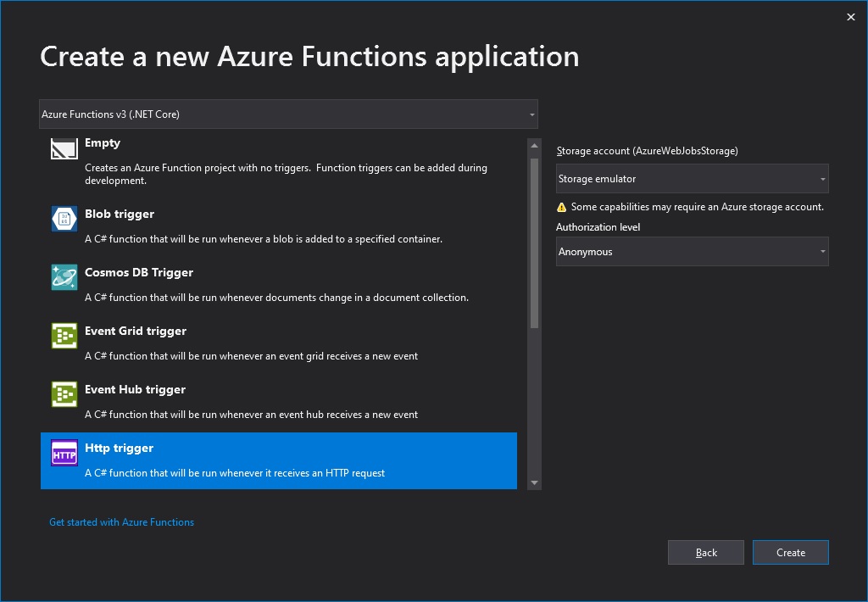Choose the Cosmos DB Trigger description text
Viewport: 868px width, 602px height.
point(276,298)
